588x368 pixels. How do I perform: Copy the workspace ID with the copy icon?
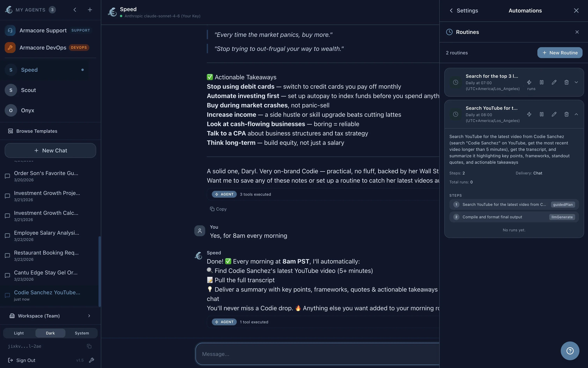[x=89, y=346]
